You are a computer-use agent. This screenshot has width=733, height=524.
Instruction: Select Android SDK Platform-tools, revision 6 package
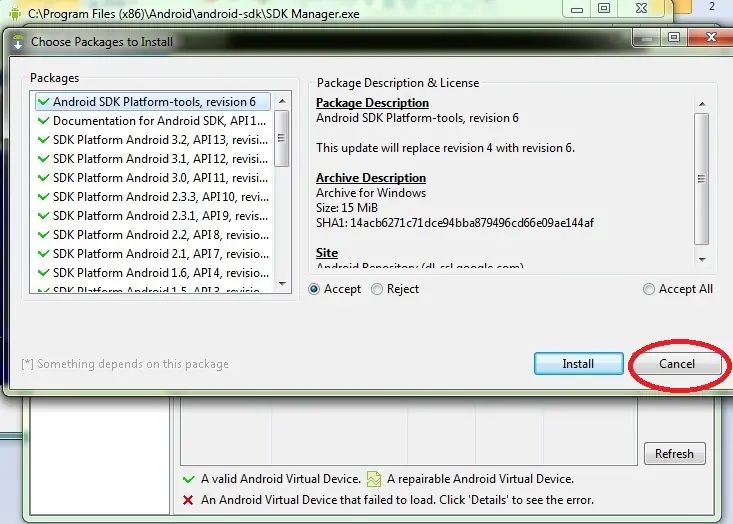coord(153,102)
